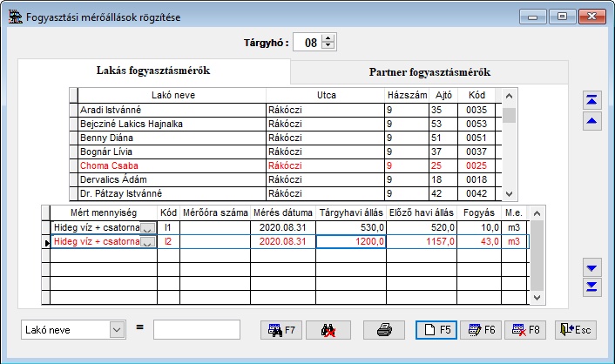The height and width of the screenshot is (364, 615).
Task: Click the Esc exit button
Action: [576, 330]
